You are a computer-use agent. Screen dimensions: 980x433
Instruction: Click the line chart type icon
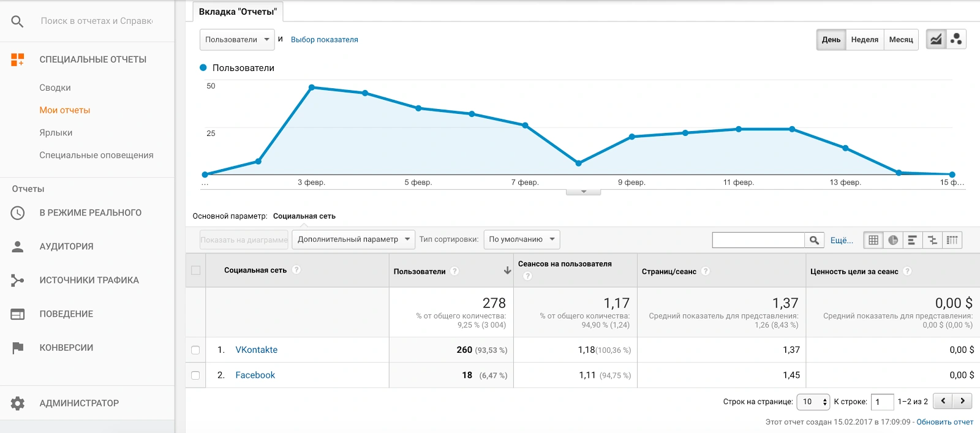[x=936, y=40]
